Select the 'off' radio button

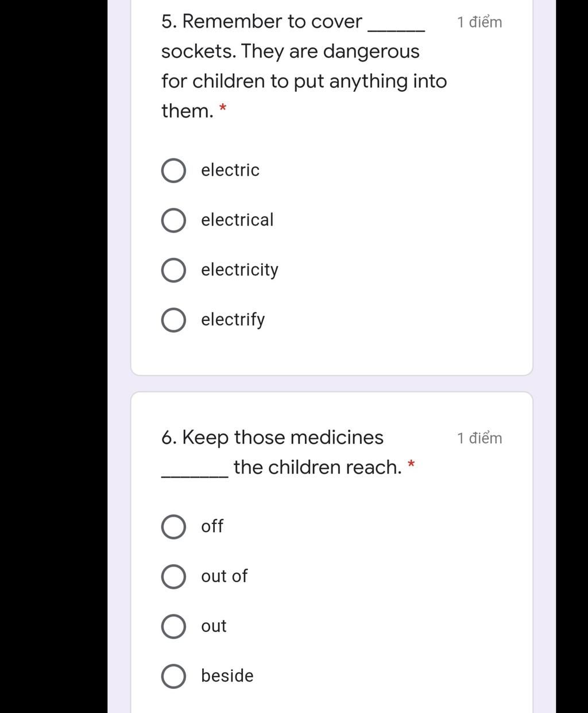tap(173, 527)
